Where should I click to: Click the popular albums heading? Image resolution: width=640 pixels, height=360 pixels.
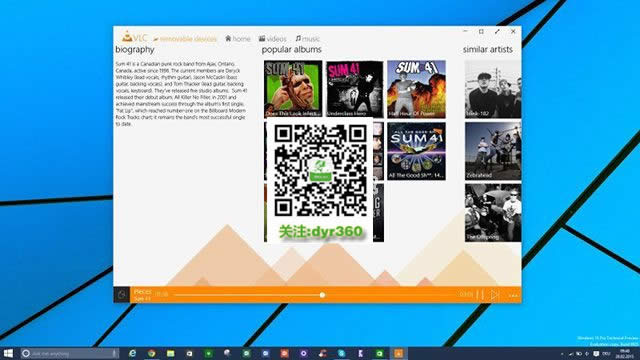coord(291,50)
